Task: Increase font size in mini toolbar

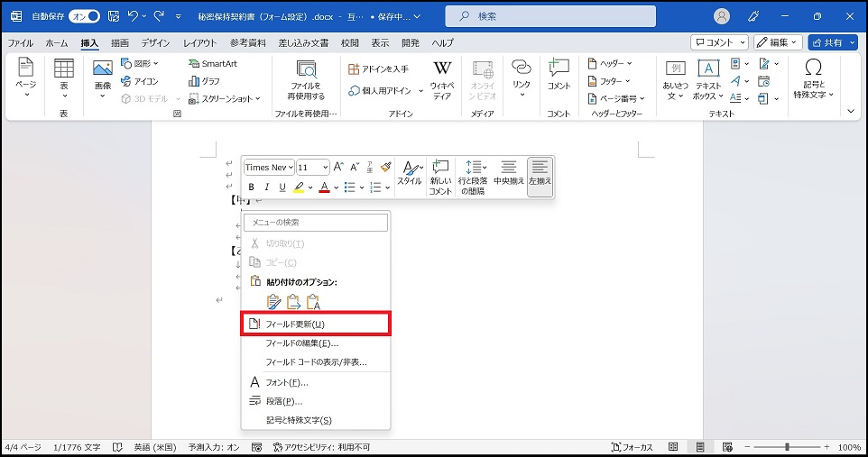Action: [x=338, y=167]
